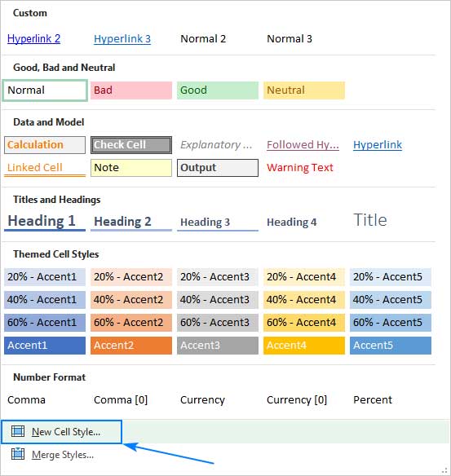Screen dimensions: 451x476
Task: Apply the Percent number format
Action: 373,400
